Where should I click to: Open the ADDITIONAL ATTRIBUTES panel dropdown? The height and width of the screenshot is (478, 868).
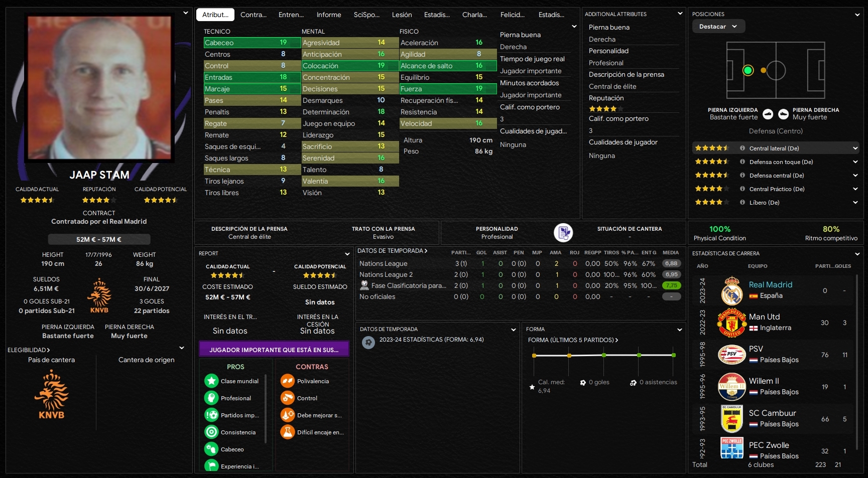coord(680,14)
